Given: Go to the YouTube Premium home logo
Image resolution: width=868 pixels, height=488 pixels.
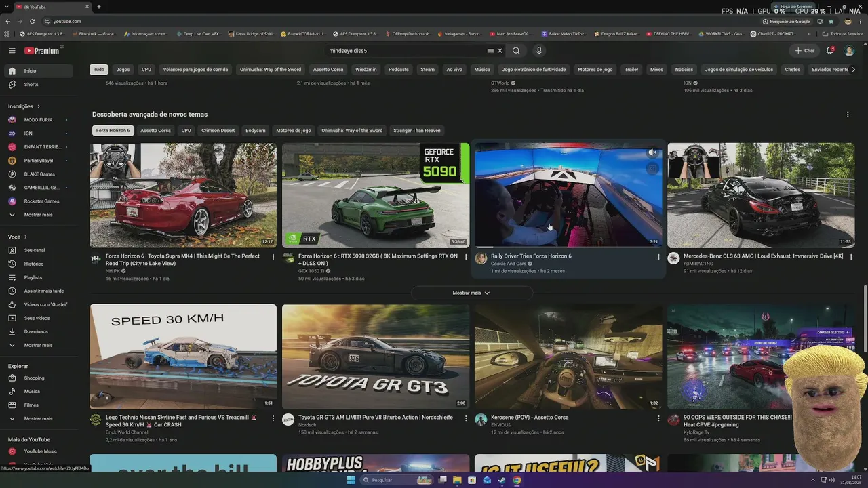Looking at the screenshot, I should tap(42, 51).
